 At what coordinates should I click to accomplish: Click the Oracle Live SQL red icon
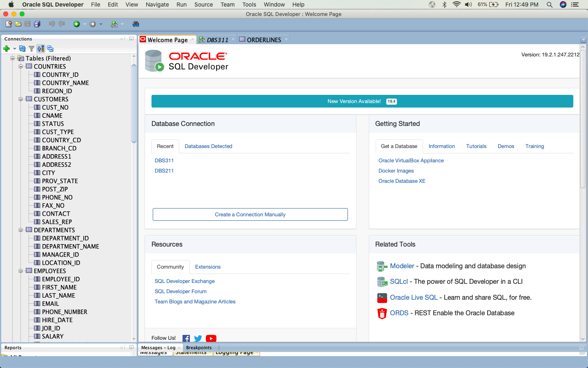382,298
